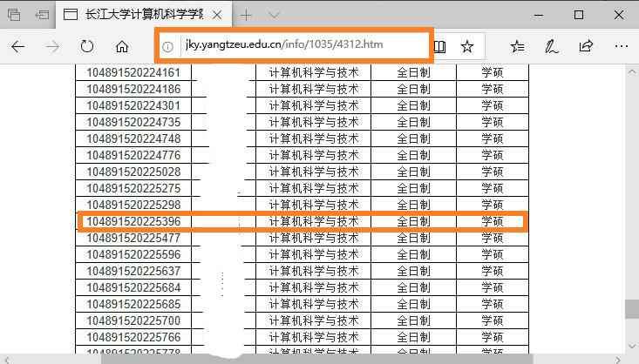This screenshot has height=364, width=639.
Task: Focus the address bar URL field
Action: click(284, 44)
